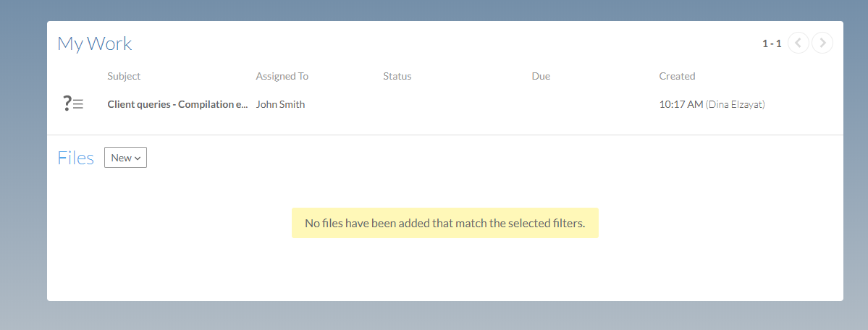Sort by the Assigned To column header
This screenshot has height=330, width=868.
282,76
